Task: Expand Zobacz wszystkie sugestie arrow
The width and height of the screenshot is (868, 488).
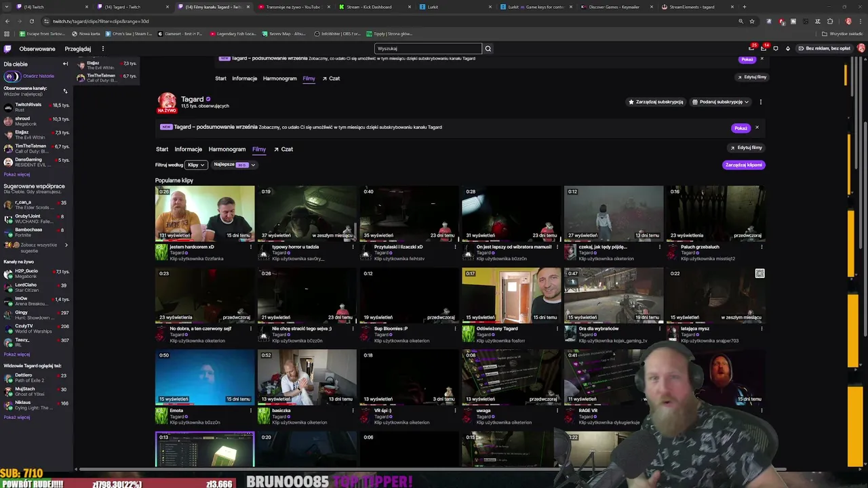Action: [66, 245]
